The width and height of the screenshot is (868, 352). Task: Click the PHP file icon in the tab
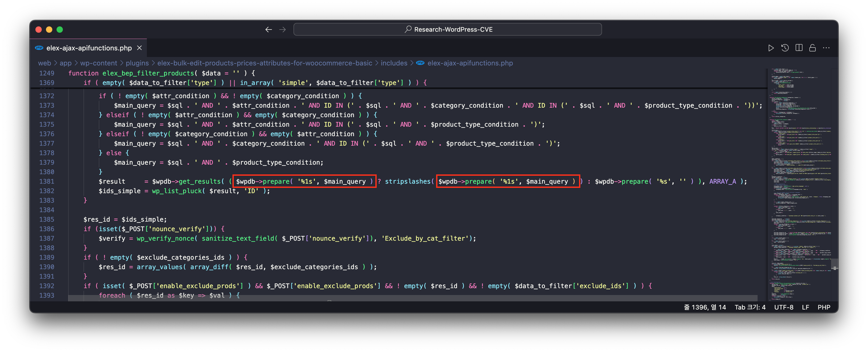[39, 48]
